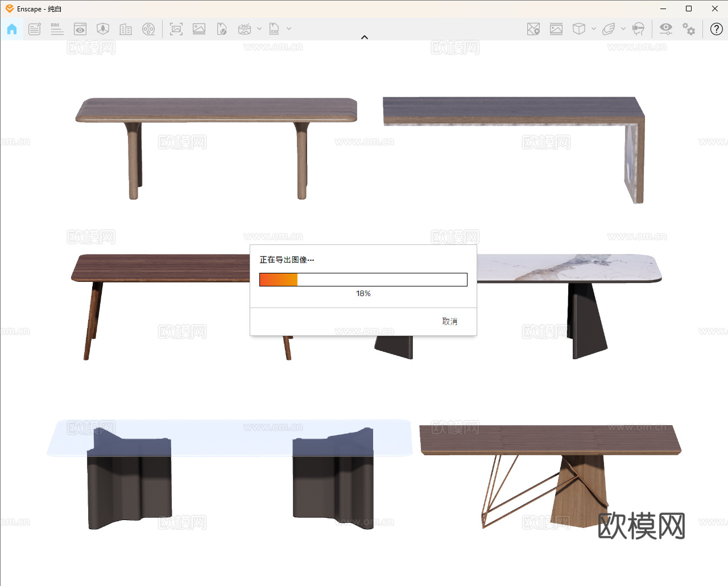Collapse the toolbar with the up chevron
Screen dimensions: 728x586
365,38
